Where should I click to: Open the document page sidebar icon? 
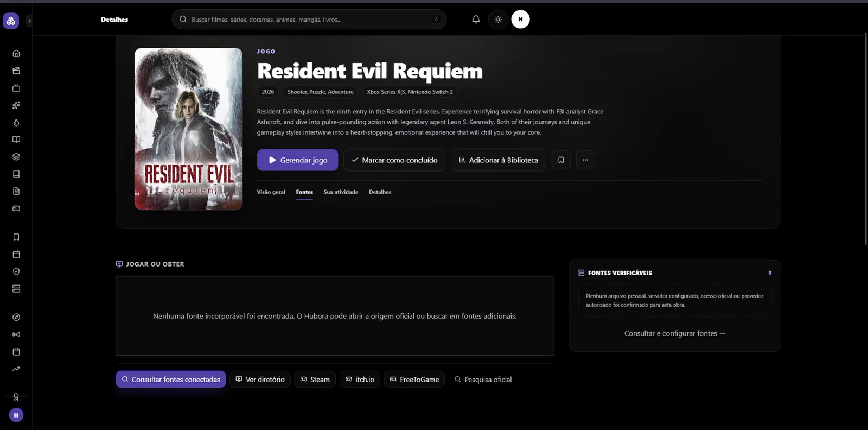(16, 191)
